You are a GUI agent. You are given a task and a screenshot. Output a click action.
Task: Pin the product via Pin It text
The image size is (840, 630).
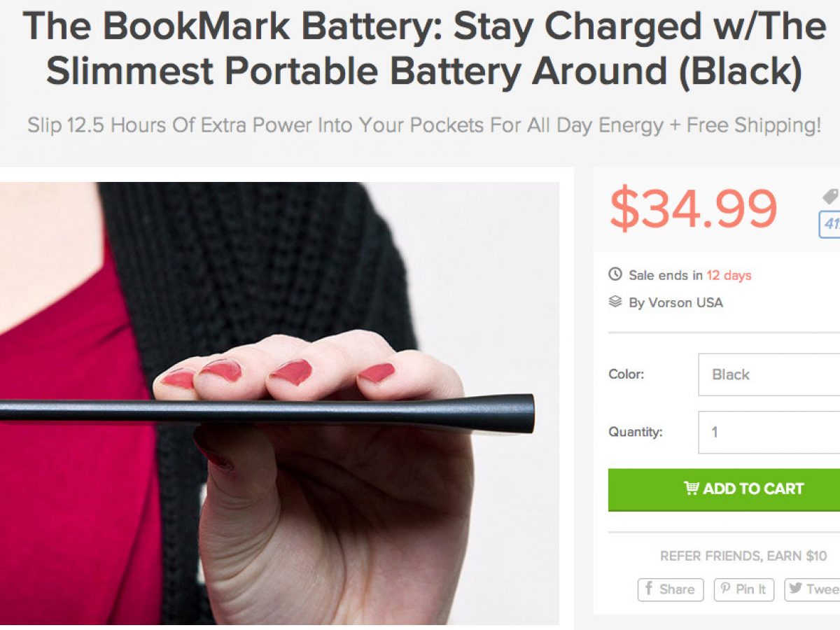point(751,589)
